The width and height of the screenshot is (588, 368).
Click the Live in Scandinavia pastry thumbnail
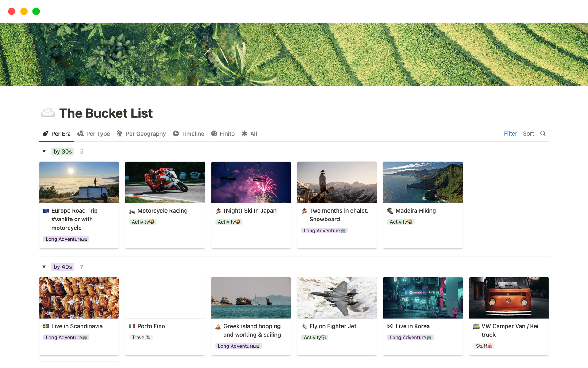point(79,297)
